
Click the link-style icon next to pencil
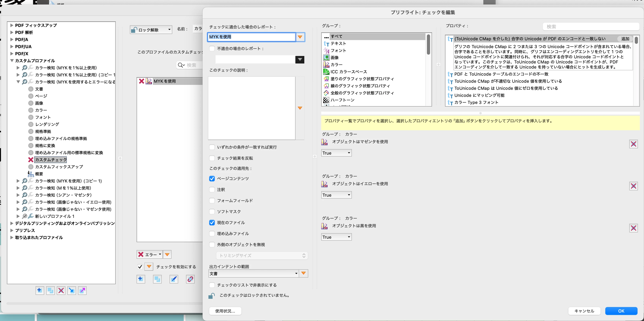point(190,279)
